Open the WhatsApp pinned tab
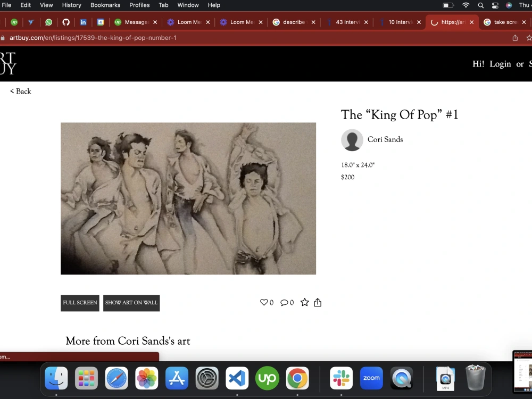Viewport: 532px width, 399px height. point(49,22)
